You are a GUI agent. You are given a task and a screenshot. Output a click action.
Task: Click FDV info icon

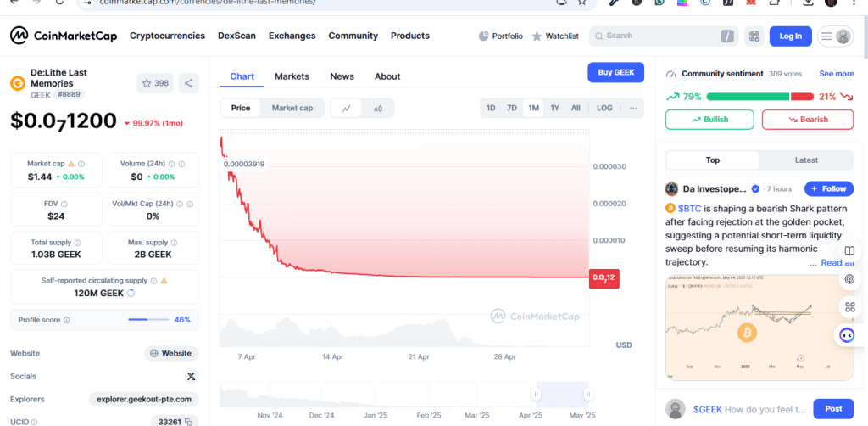pos(64,204)
